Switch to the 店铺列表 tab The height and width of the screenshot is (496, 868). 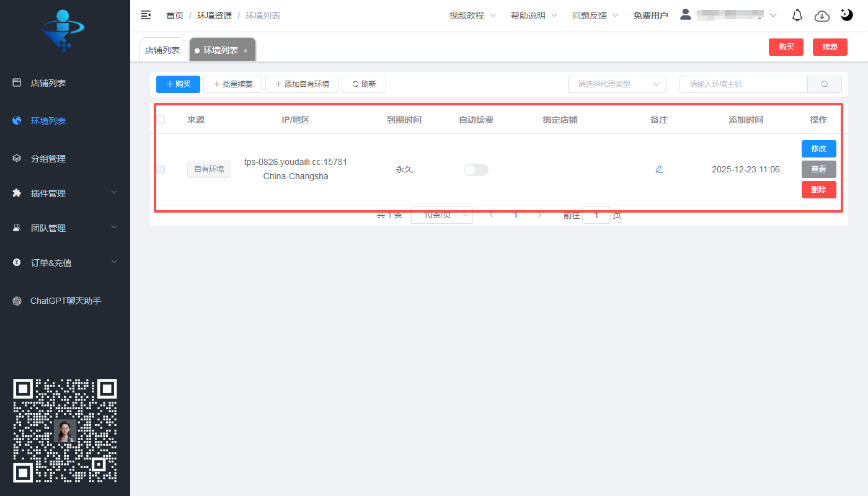pyautogui.click(x=162, y=50)
